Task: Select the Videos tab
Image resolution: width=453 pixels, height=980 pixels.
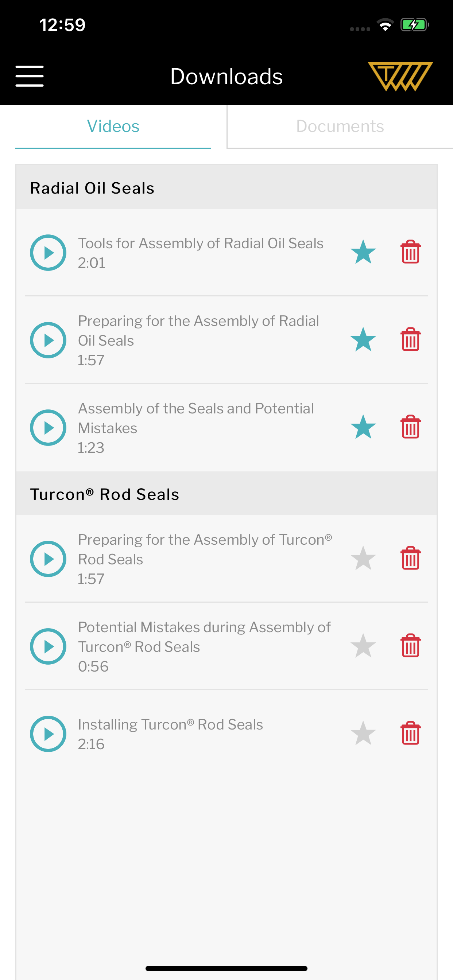Action: click(113, 126)
